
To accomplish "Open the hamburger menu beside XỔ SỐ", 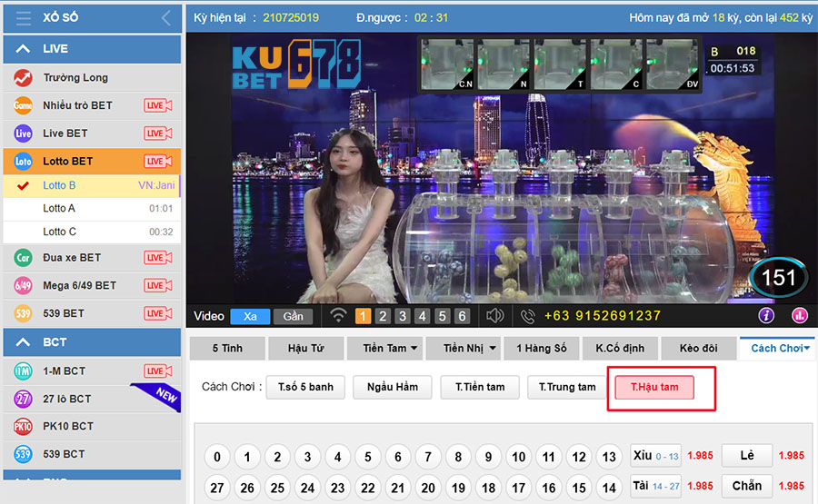I will pos(24,18).
